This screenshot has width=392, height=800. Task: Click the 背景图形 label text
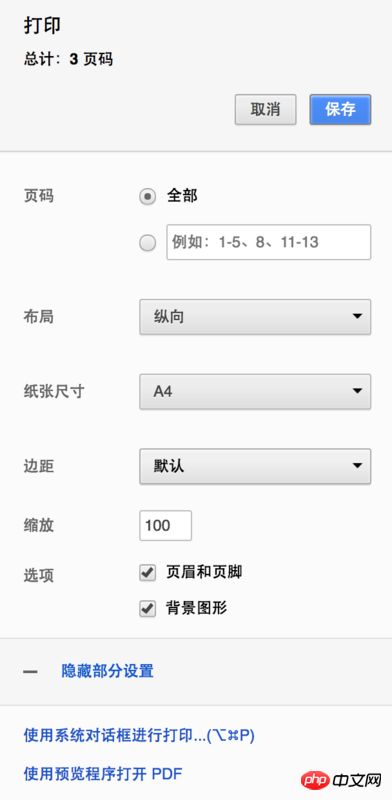[x=197, y=608]
